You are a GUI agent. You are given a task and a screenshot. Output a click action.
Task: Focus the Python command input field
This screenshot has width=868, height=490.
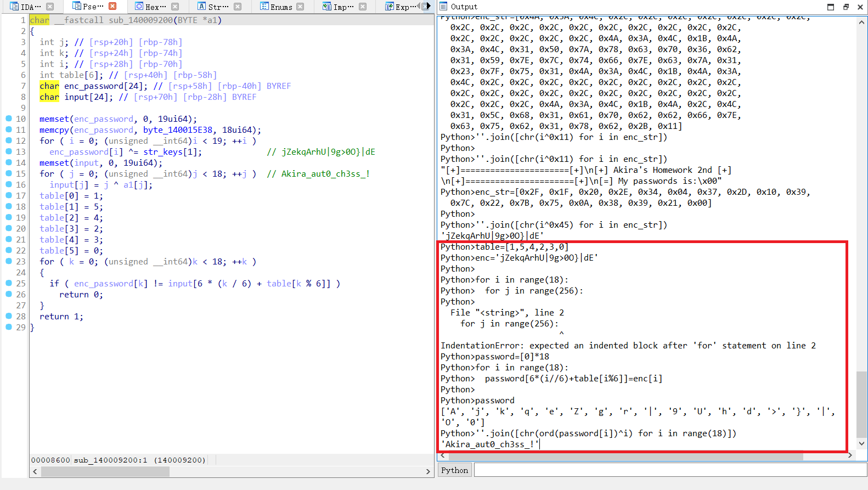tap(670, 470)
